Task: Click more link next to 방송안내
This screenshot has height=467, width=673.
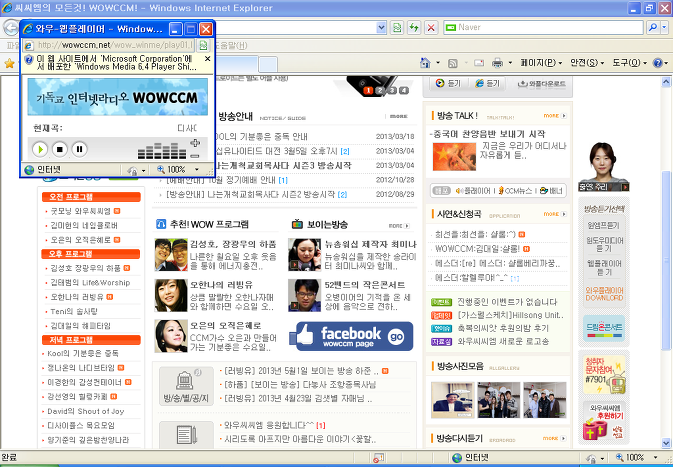Action: [399, 116]
